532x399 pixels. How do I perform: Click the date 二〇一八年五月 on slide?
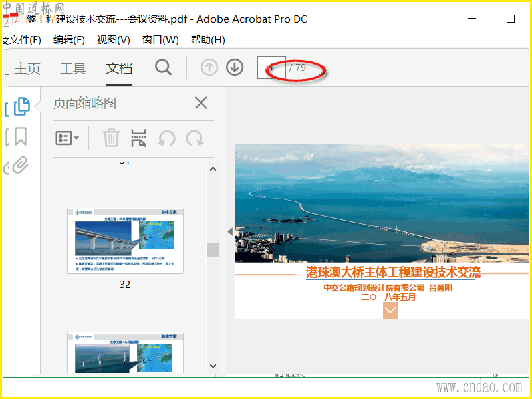tap(388, 297)
